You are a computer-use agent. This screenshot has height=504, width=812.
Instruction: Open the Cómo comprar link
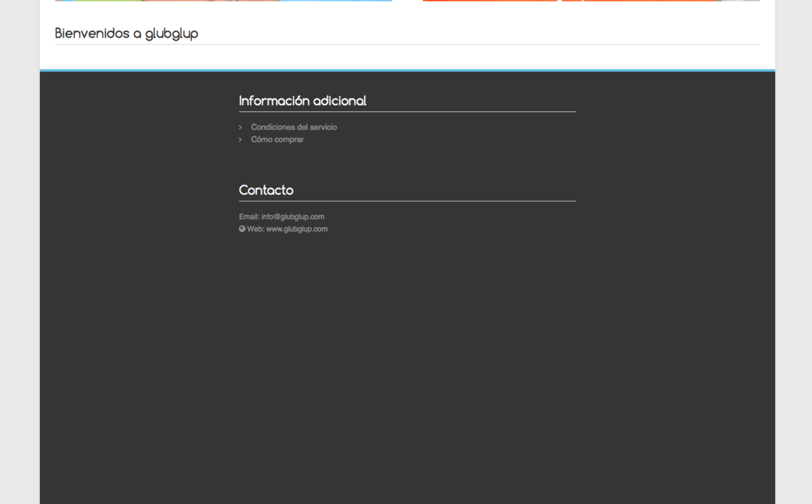(277, 139)
